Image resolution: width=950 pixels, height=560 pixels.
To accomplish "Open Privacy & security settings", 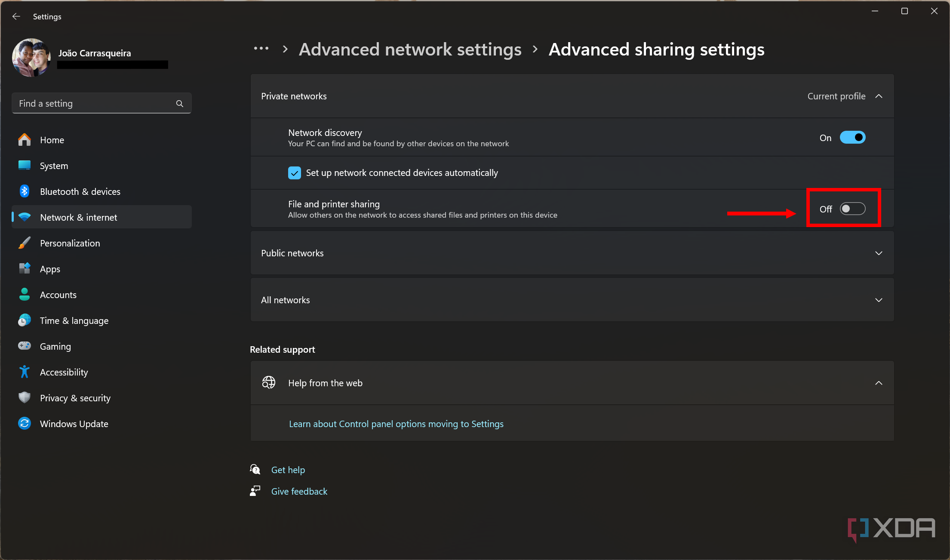I will coord(101,398).
